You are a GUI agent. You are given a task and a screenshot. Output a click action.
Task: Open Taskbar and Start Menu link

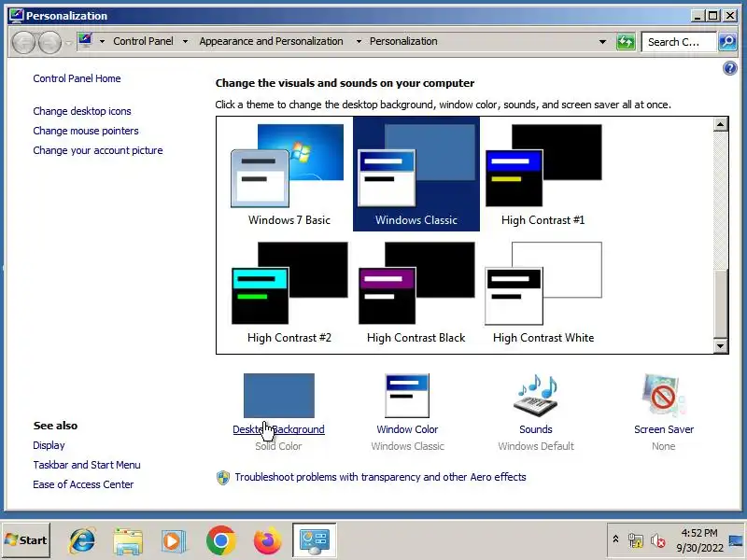pos(87,465)
